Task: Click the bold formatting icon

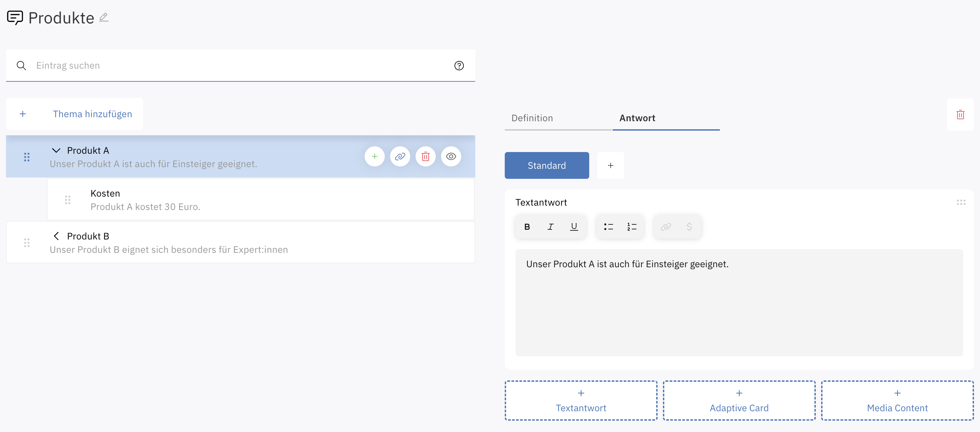Action: point(527,227)
